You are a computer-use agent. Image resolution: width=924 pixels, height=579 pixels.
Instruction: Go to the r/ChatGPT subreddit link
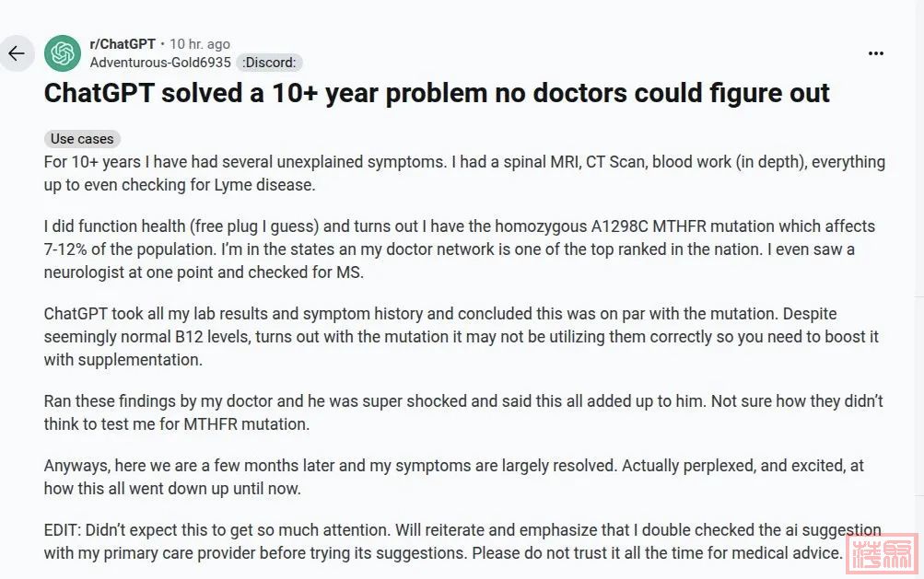point(123,44)
